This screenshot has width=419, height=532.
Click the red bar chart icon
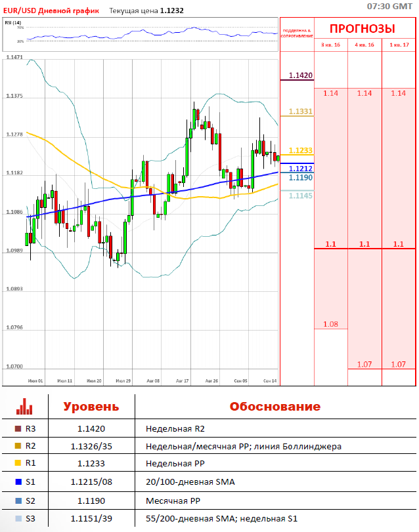24,407
